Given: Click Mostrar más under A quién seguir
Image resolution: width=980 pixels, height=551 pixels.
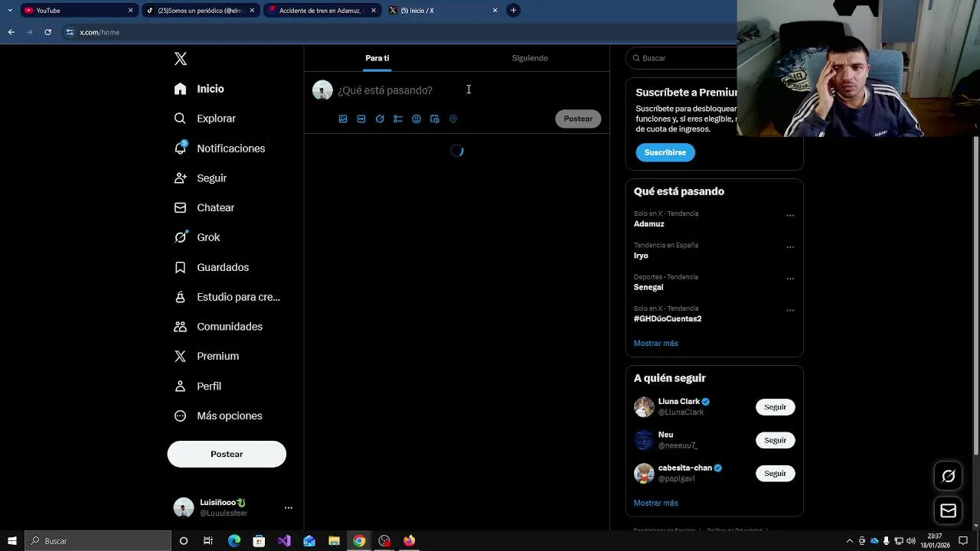Looking at the screenshot, I should click(656, 504).
